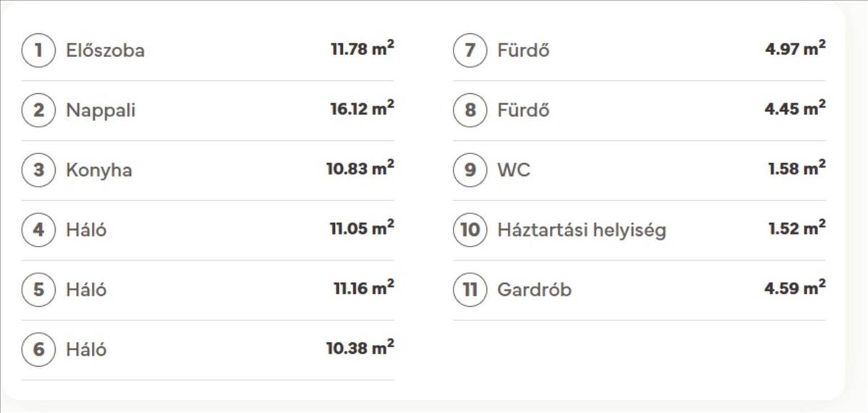Select the Háztartási helyiség label
868x413 pixels.
(x=582, y=230)
